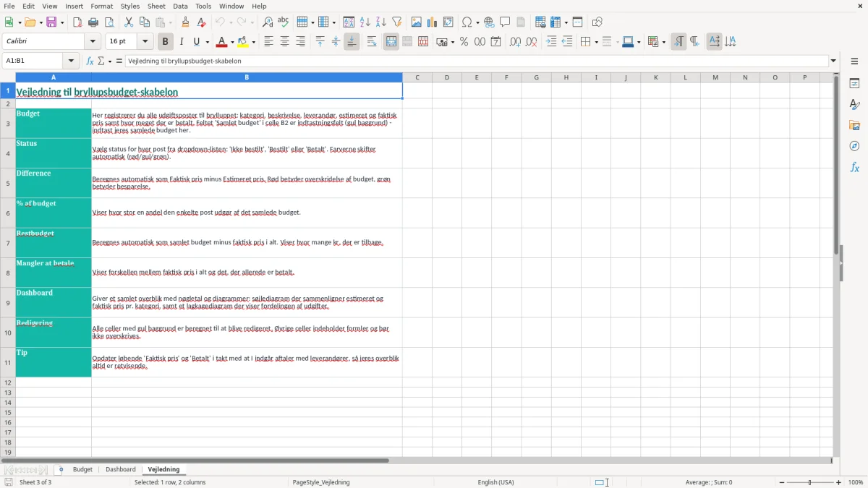868x488 pixels.
Task: Toggle Underline formatting
Action: tap(197, 42)
